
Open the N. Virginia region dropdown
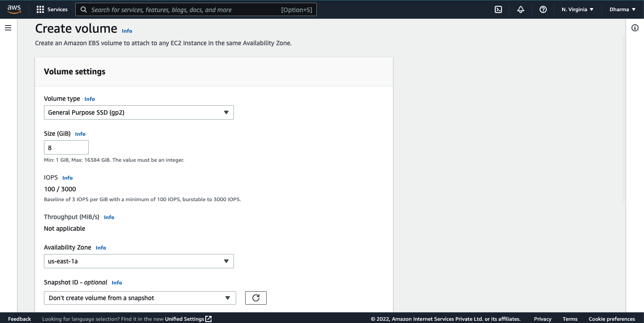coord(578,9)
